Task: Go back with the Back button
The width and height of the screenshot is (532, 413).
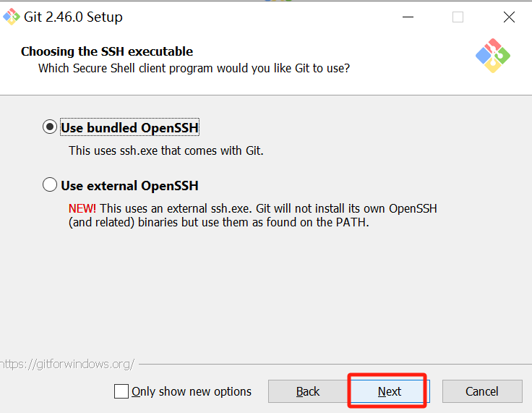Action: point(308,391)
